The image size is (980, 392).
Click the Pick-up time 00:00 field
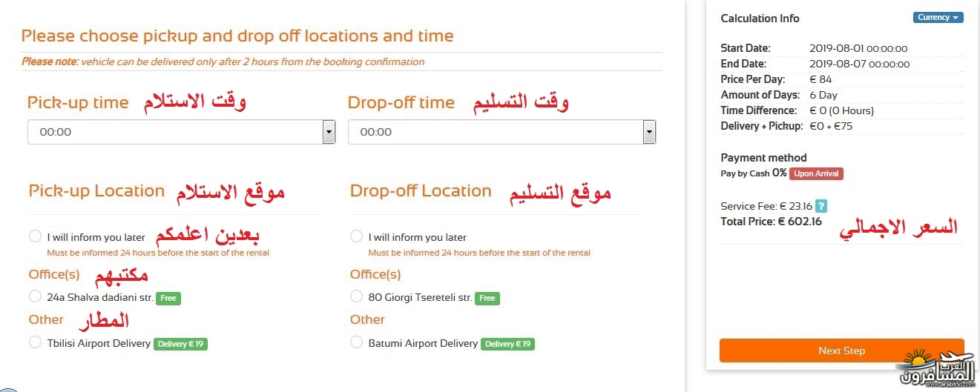[181, 132]
